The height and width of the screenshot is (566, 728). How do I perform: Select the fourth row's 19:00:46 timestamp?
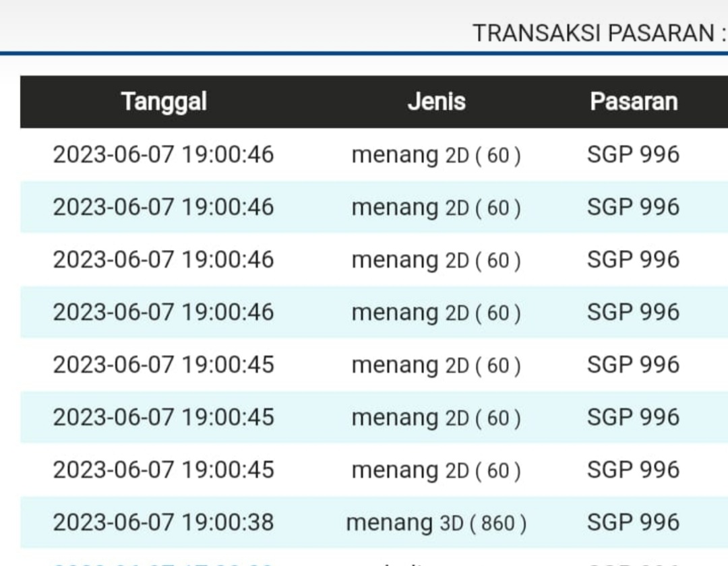[x=163, y=312]
